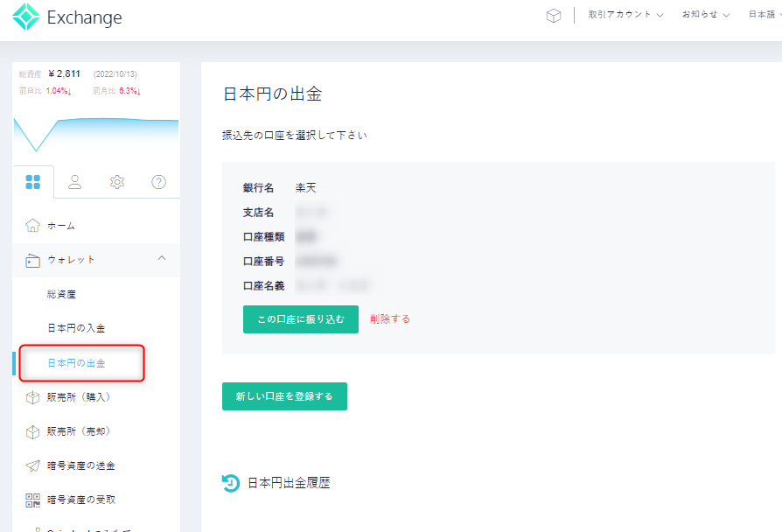Open the 取引アカウント dropdown
Image resolution: width=782 pixels, height=532 pixels.
pyautogui.click(x=625, y=15)
